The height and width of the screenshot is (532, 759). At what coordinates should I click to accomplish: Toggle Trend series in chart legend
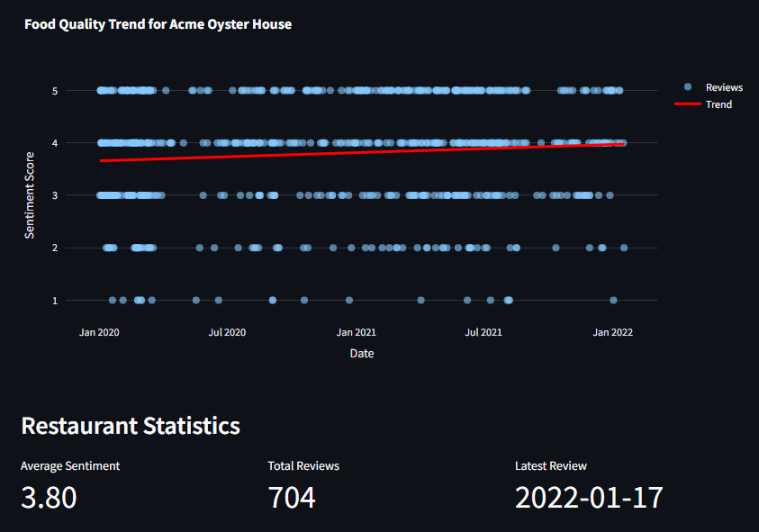[718, 104]
